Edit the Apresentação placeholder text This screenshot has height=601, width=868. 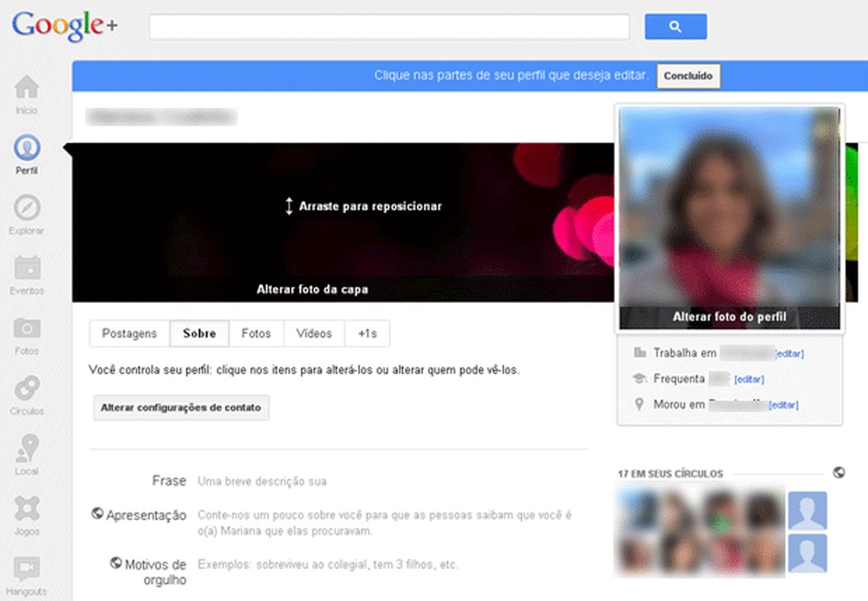coord(385,523)
